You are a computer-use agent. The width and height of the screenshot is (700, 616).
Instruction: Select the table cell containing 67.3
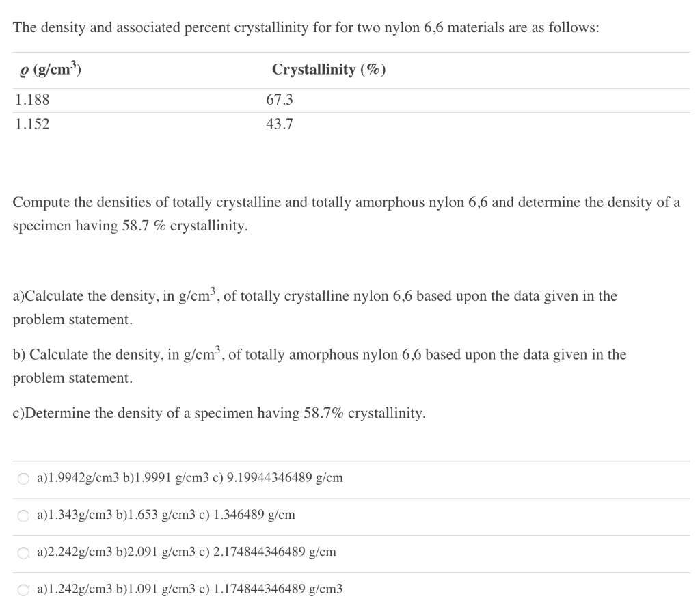(280, 100)
